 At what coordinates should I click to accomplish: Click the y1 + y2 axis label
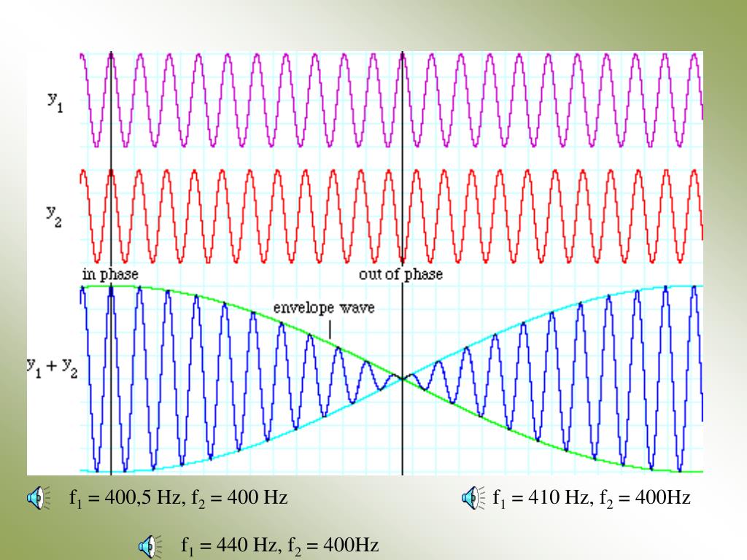pyautogui.click(x=52, y=367)
